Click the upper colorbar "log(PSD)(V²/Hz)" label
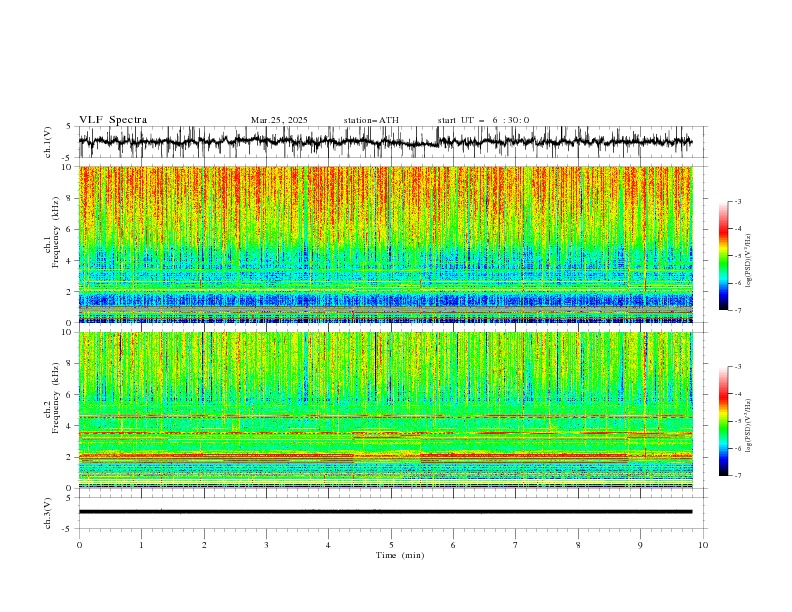This screenshot has height=612, width=792. [x=748, y=261]
